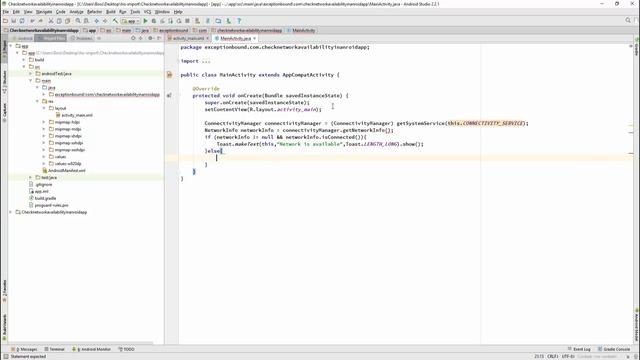The width and height of the screenshot is (640, 360).
Task: Click the Project Structure folder icon
Action: (218, 21)
